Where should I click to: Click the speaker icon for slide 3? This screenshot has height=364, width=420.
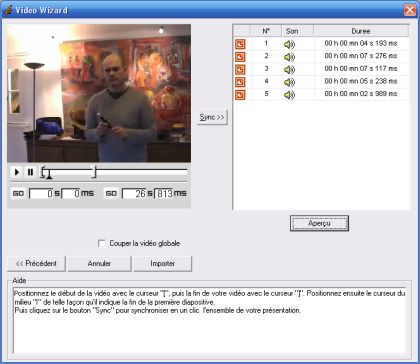tap(289, 70)
